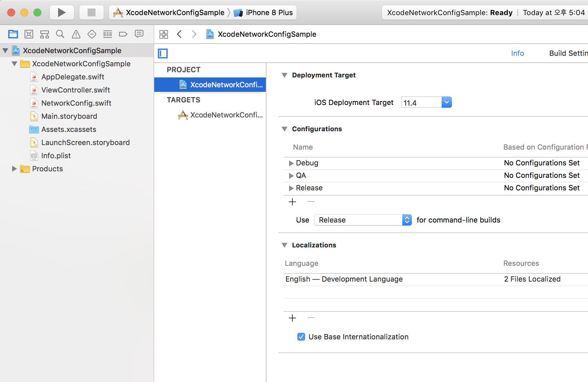Open the Test navigator diamond icon
The width and height of the screenshot is (588, 382).
coord(92,34)
